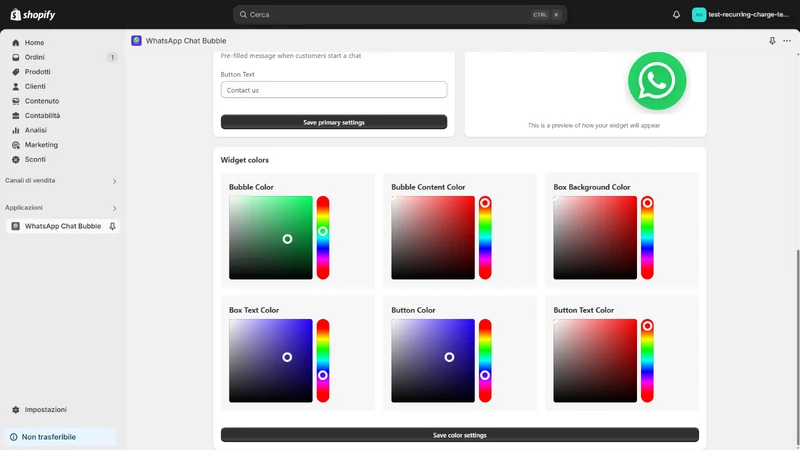Click the WhatsApp Chat Bubble header app icon
Viewport: 800px width, 450px height.
pyautogui.click(x=136, y=41)
